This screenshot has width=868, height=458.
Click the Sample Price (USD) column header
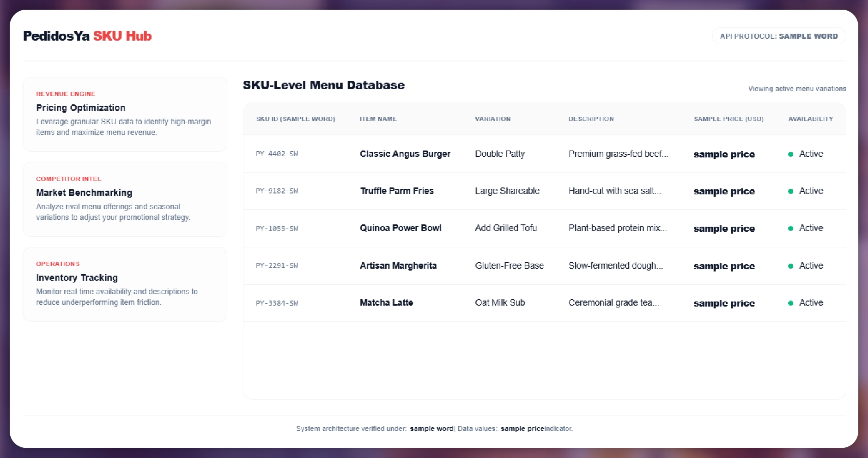[x=728, y=119]
